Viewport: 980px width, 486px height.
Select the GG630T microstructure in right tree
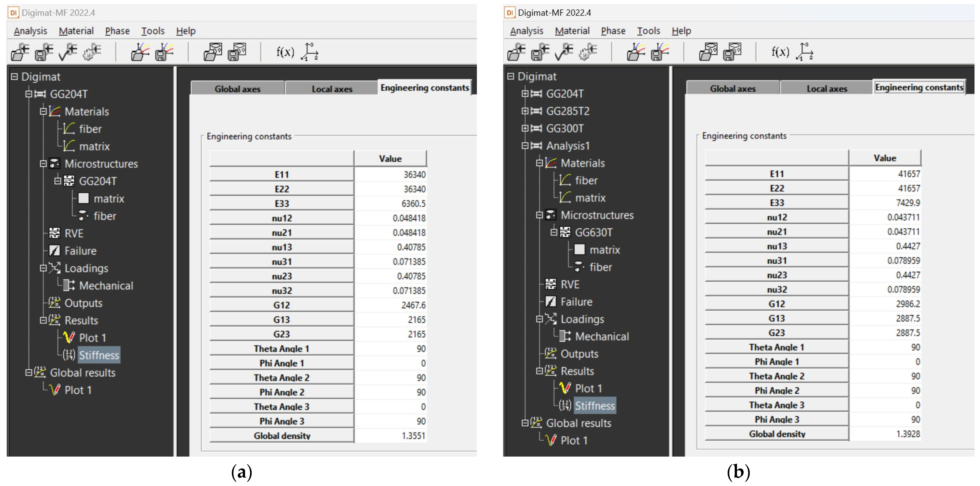click(x=593, y=232)
